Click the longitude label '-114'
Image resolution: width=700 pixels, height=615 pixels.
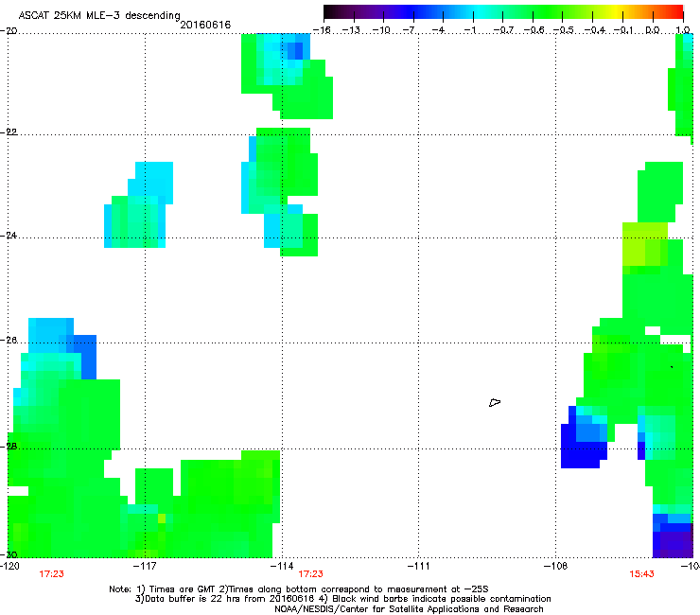click(282, 566)
